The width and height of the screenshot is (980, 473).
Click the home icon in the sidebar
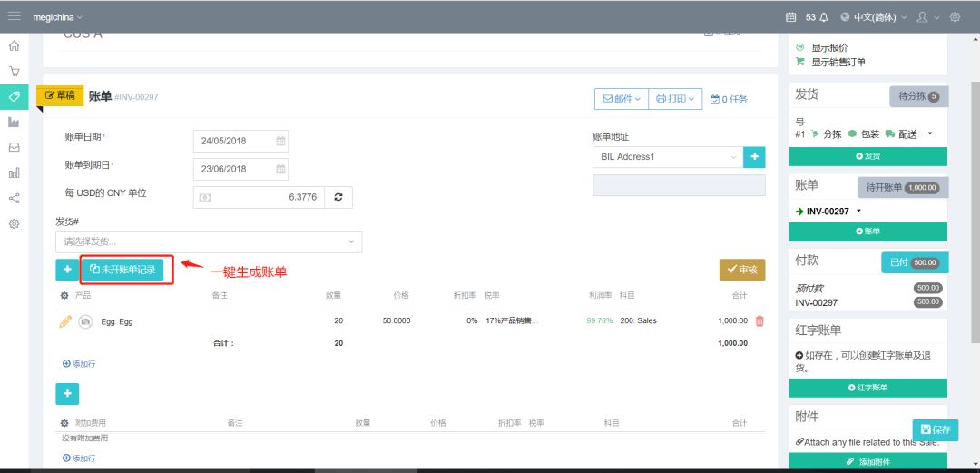point(14,45)
